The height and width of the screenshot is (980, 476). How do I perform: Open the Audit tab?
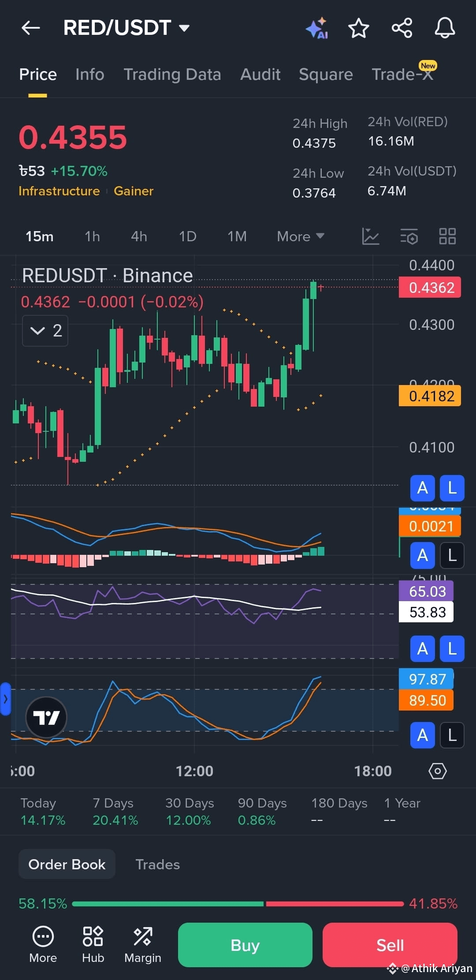[260, 75]
